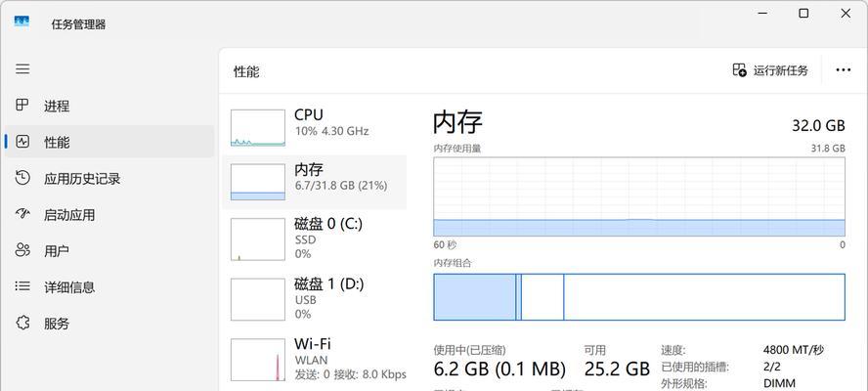The width and height of the screenshot is (868, 391).
Task: Click the 6.2 GB (0.1 MB) in-use value
Action: point(499,369)
